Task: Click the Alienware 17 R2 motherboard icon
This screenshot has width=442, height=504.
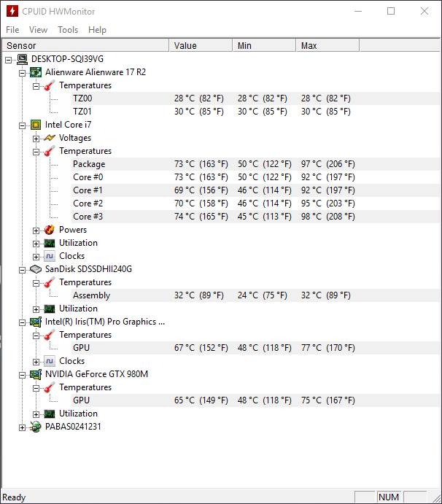Action: (x=36, y=72)
